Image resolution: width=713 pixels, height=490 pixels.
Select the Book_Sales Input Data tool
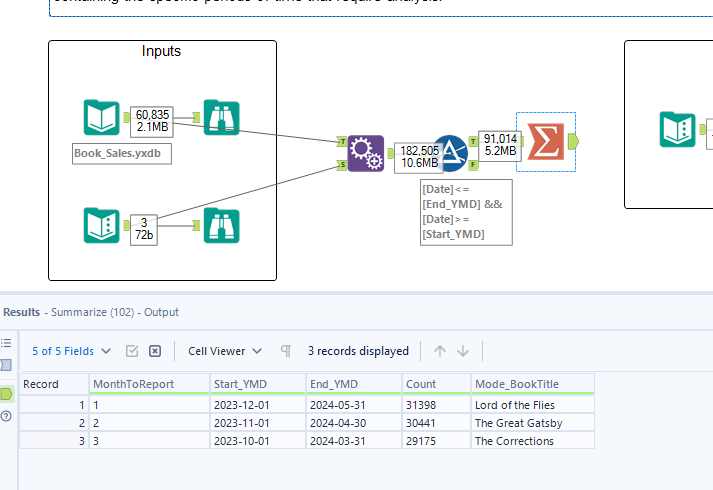click(102, 118)
